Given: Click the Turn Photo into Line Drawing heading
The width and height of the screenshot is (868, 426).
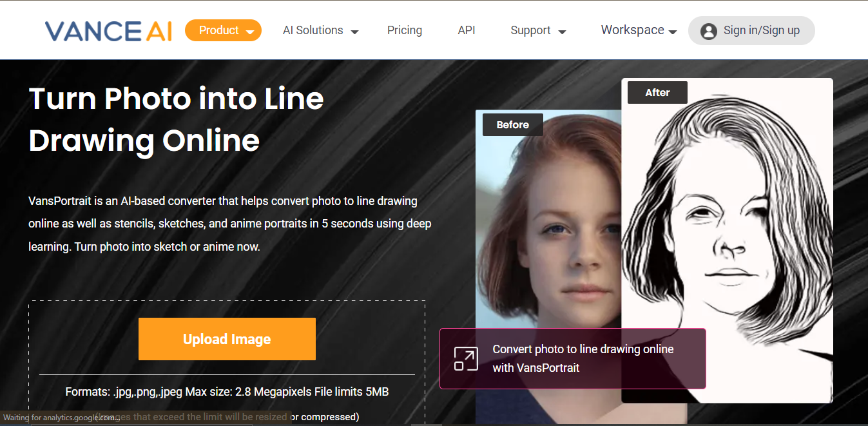Looking at the screenshot, I should (177, 119).
